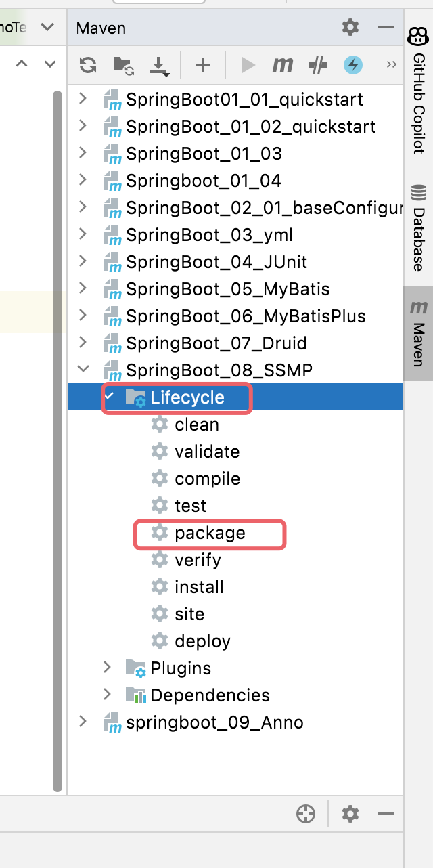The height and width of the screenshot is (868, 433).
Task: Select the install lifecycle goal
Action: 199,587
